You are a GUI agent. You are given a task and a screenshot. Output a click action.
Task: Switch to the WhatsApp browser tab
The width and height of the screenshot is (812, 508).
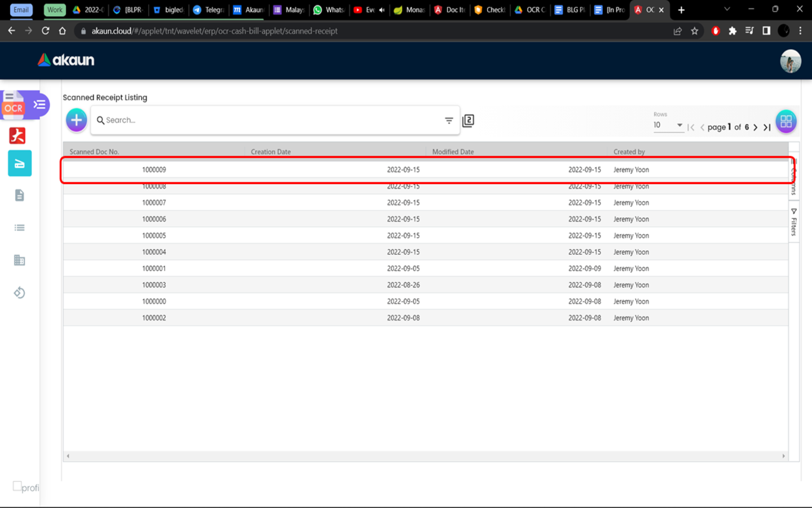coord(329,10)
